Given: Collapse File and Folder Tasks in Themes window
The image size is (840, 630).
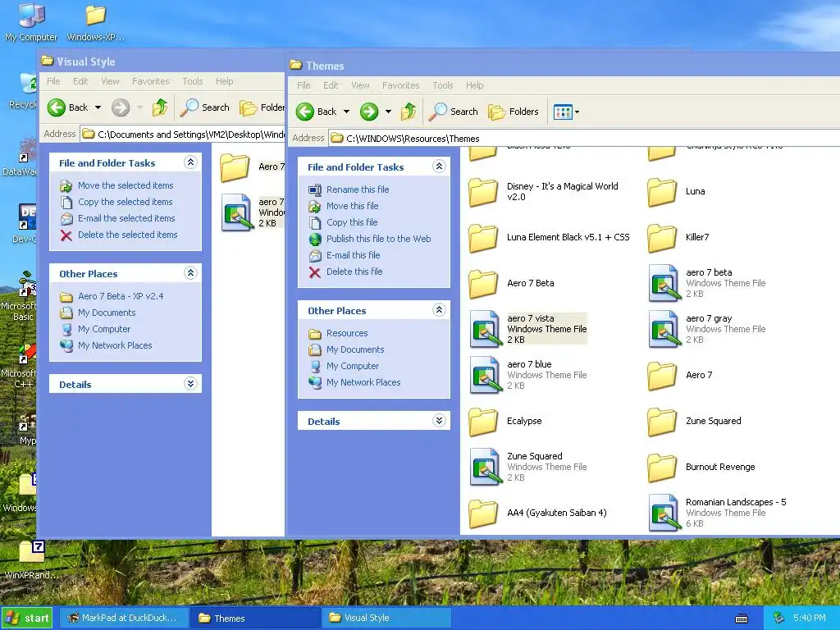Looking at the screenshot, I should click(x=439, y=166).
